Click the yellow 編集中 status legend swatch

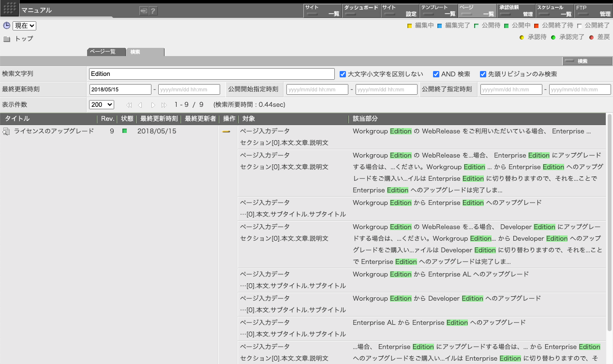pyautogui.click(x=410, y=25)
